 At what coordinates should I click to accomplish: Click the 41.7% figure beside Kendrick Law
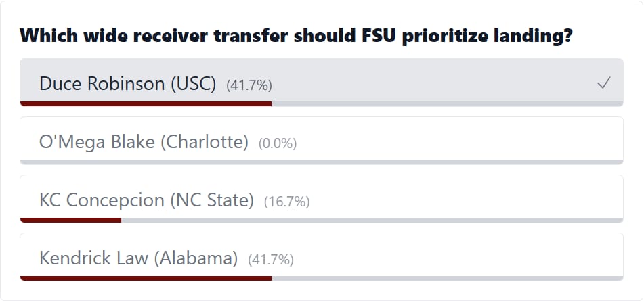click(271, 259)
